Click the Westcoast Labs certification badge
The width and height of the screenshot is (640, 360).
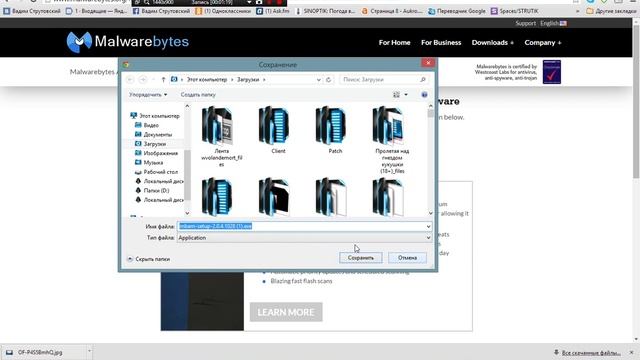pos(551,72)
